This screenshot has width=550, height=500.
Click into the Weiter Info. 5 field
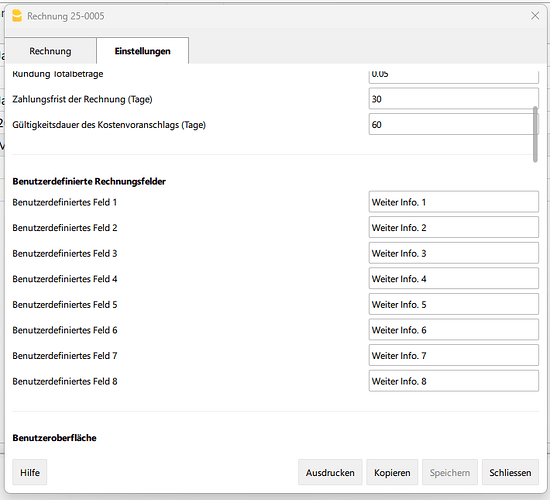pyautogui.click(x=454, y=304)
